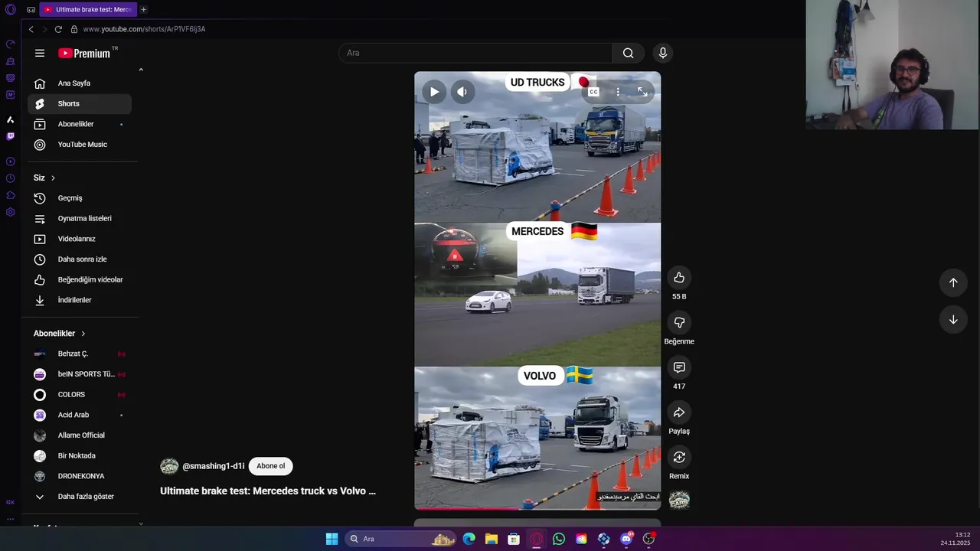This screenshot has height=551, width=980.
Task: Expand the Siz section
Action: (x=44, y=178)
